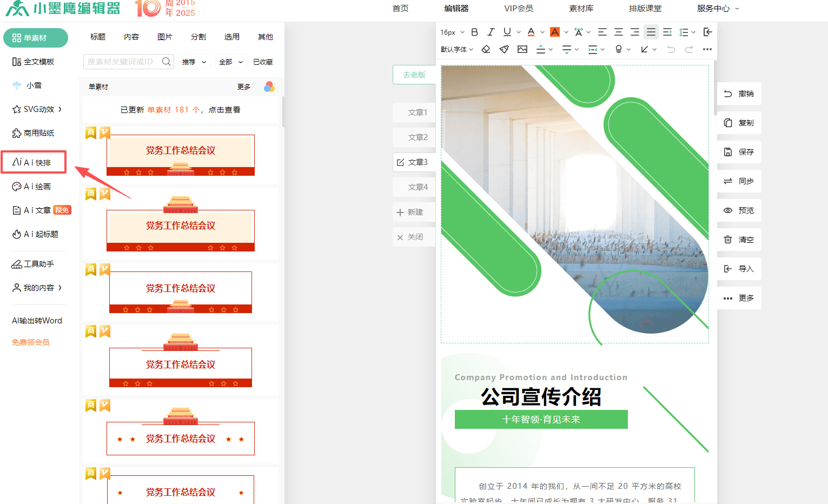The width and height of the screenshot is (828, 504).
Task: Open the AI 起标题 tool
Action: (37, 234)
